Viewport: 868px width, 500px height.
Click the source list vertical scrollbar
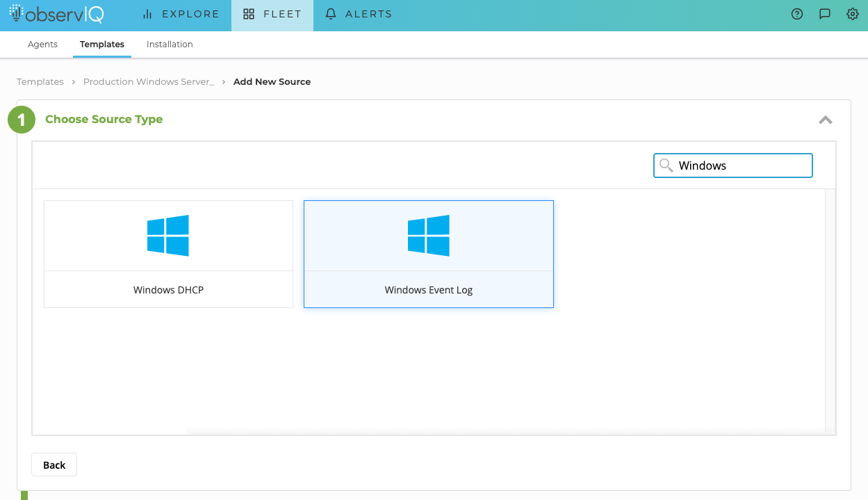[x=830, y=311]
